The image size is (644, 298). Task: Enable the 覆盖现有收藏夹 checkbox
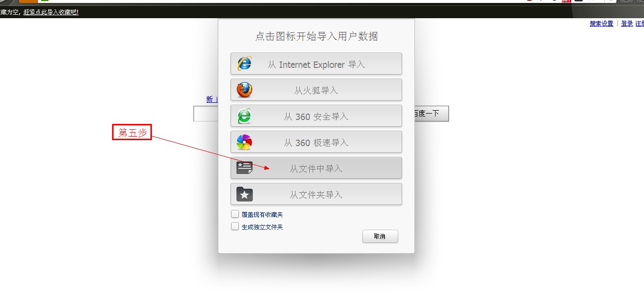tap(235, 214)
